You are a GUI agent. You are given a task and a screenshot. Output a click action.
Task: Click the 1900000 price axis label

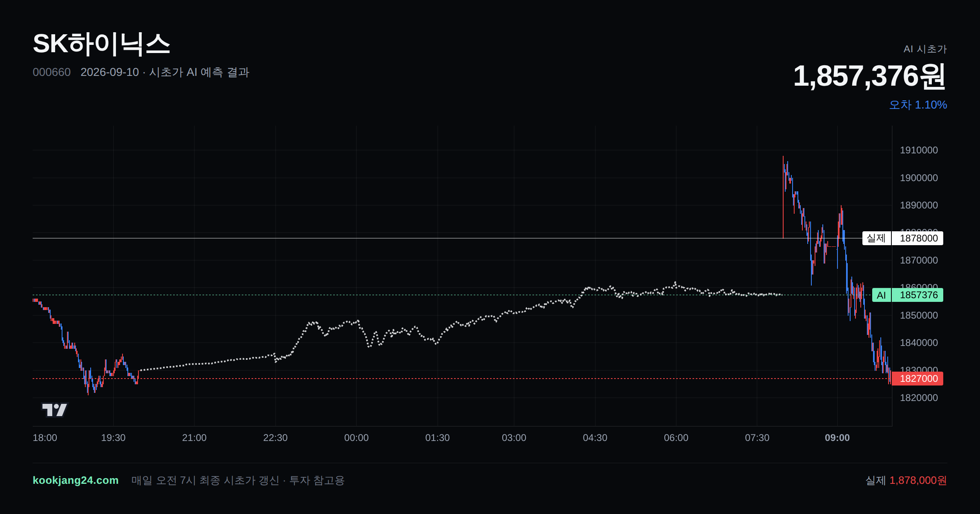(919, 178)
